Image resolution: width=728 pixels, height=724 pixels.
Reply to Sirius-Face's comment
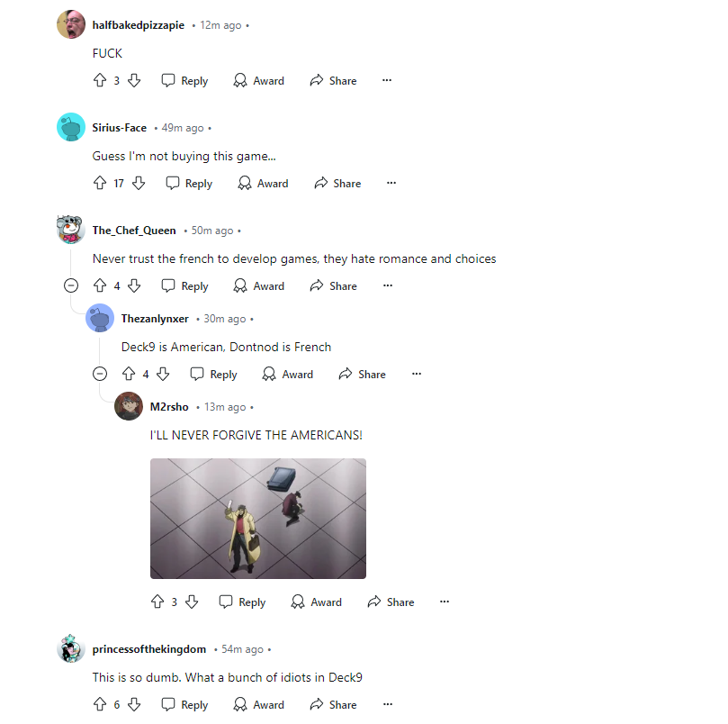[190, 183]
